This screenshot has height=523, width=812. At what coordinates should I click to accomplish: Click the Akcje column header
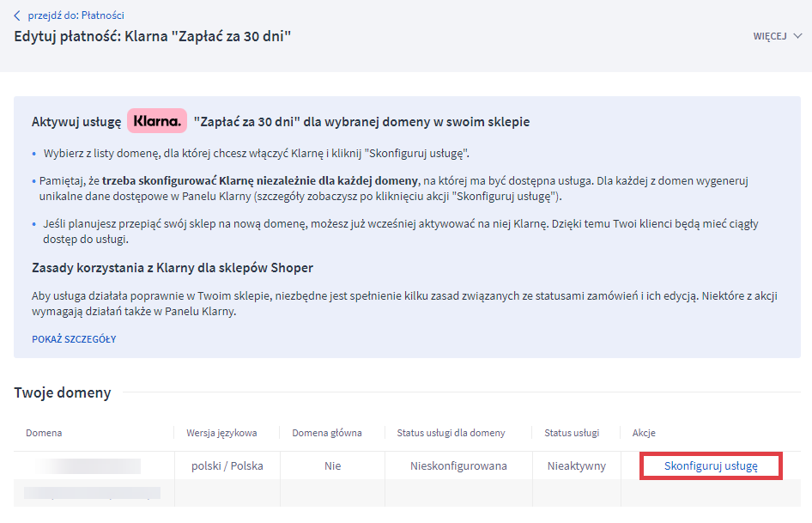pyautogui.click(x=644, y=433)
